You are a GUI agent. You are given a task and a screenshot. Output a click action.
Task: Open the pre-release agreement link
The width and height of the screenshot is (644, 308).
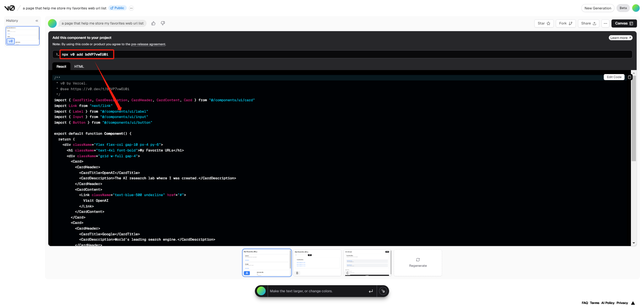click(x=148, y=44)
